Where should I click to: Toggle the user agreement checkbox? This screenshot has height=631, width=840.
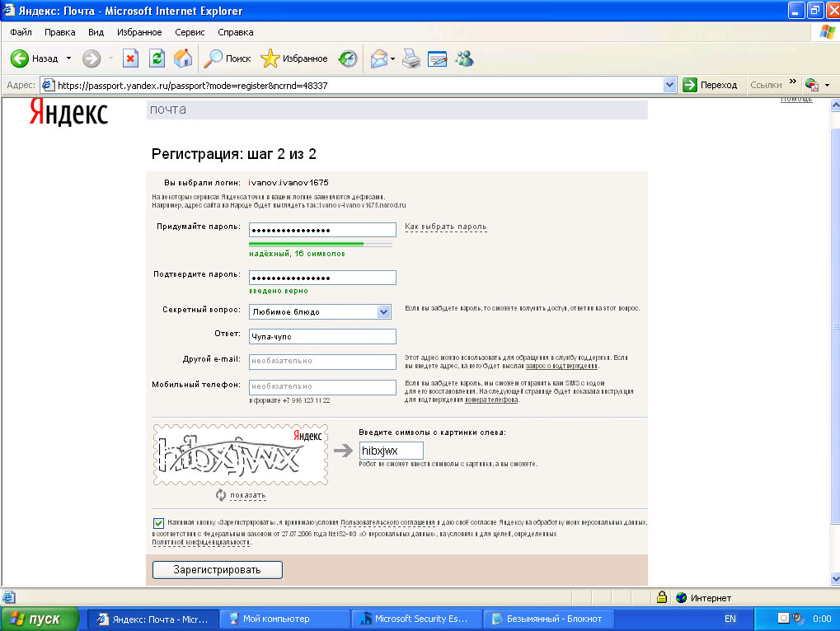158,523
